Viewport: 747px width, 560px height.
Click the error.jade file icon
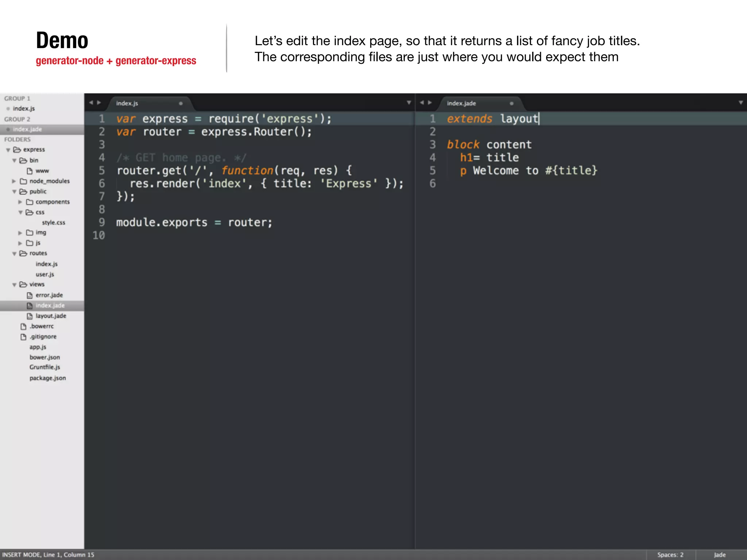[30, 295]
